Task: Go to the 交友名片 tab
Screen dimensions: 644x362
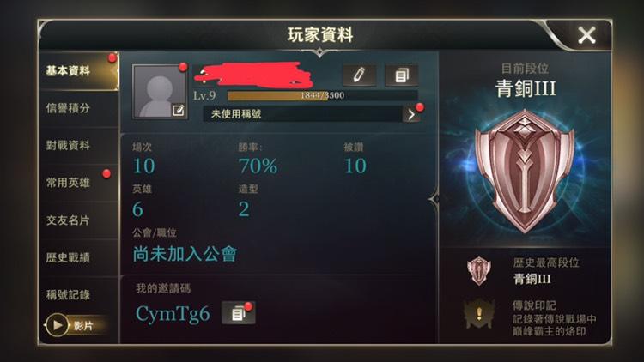Action: (x=79, y=220)
